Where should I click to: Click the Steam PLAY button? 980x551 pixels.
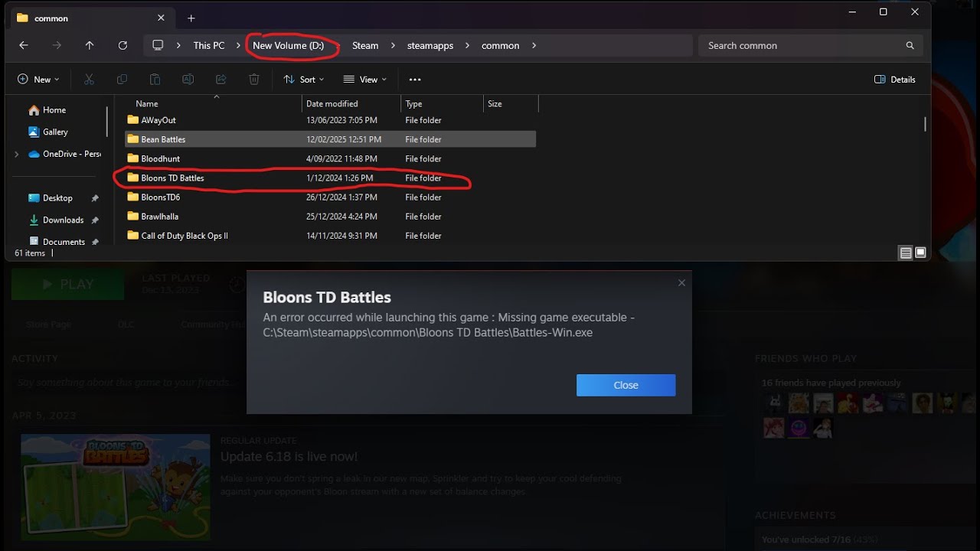click(x=67, y=285)
